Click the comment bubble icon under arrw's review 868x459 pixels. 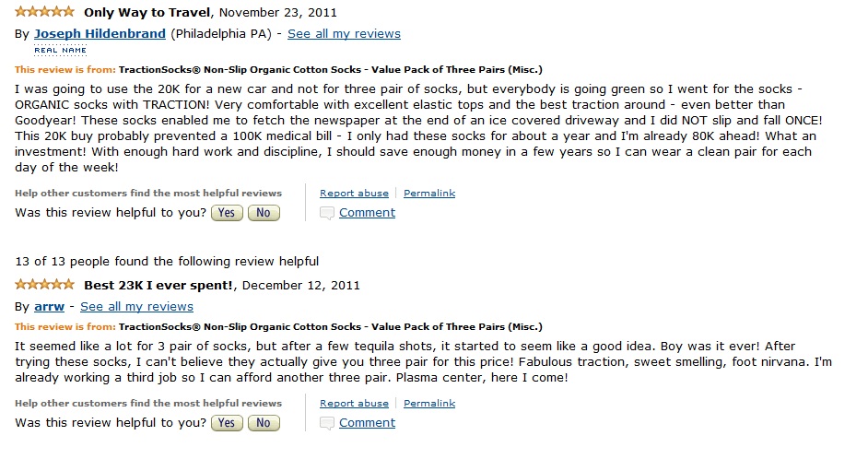click(x=327, y=423)
